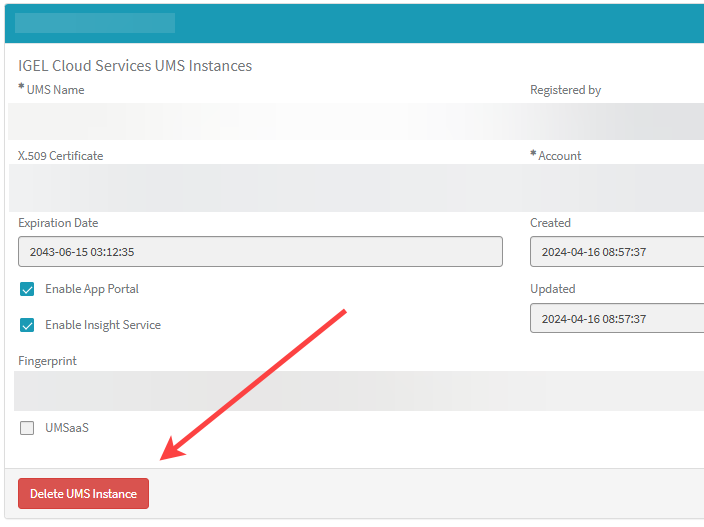Click the 'Fingerprint' label
Viewport: 704px width, 527px height.
tap(47, 361)
